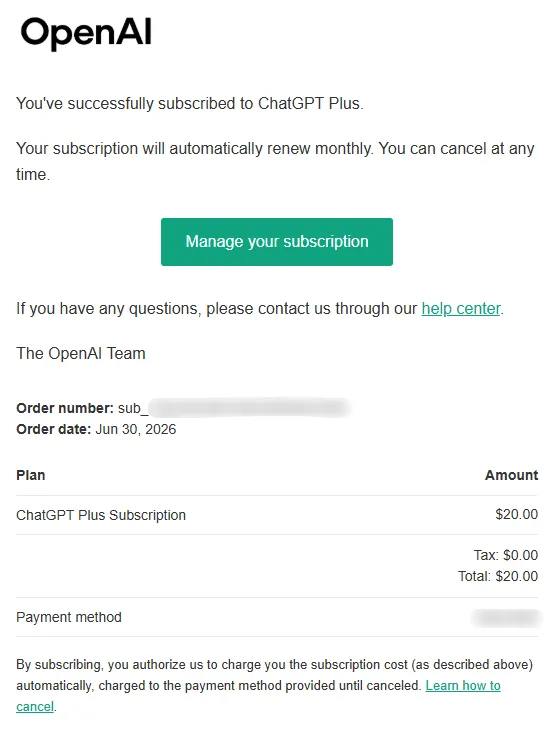
Task: Follow the help center link
Action: (x=461, y=309)
